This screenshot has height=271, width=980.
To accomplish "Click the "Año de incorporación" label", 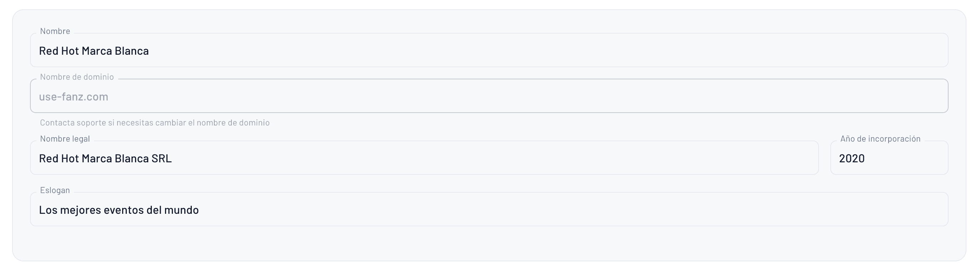I will point(880,139).
